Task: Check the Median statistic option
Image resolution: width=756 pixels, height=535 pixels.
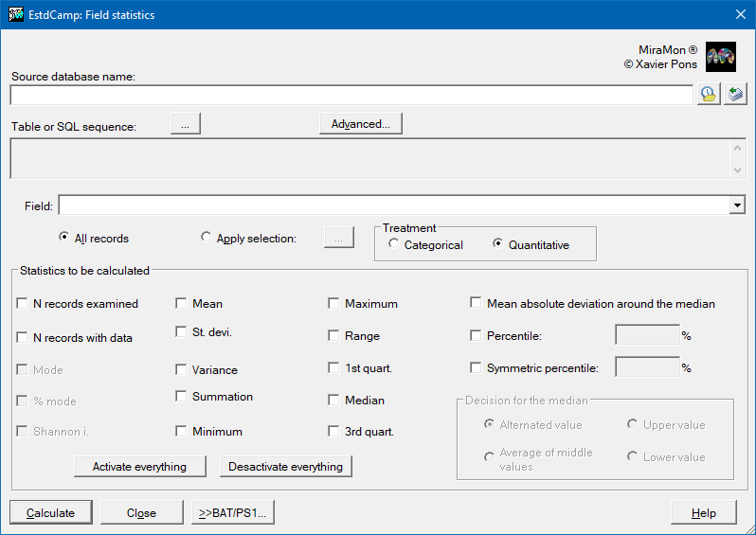Action: [x=333, y=401]
